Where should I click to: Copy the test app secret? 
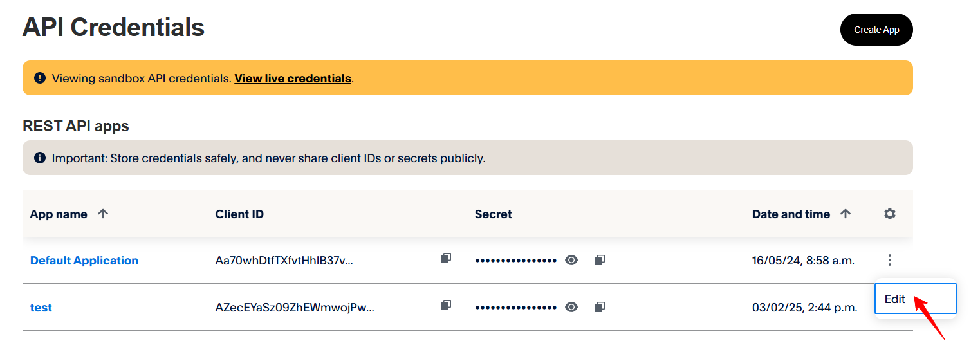point(599,307)
